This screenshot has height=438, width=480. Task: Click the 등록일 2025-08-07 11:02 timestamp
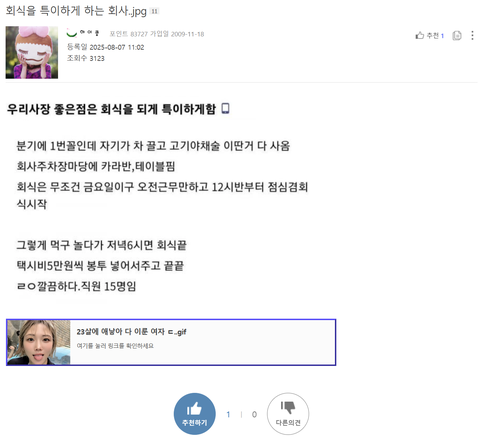tap(105, 47)
